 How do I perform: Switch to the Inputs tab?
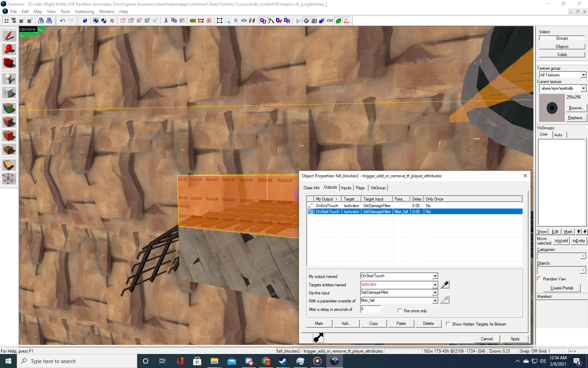346,188
